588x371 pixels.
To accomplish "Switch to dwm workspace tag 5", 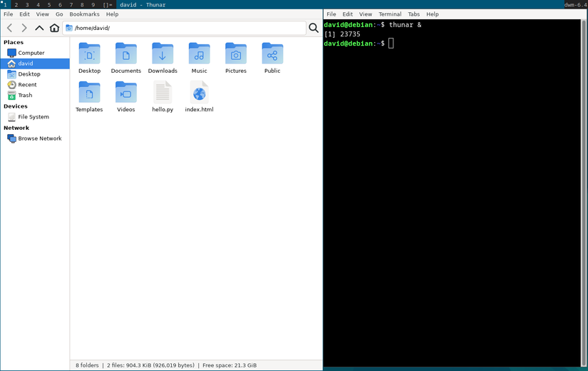I will 49,4.
